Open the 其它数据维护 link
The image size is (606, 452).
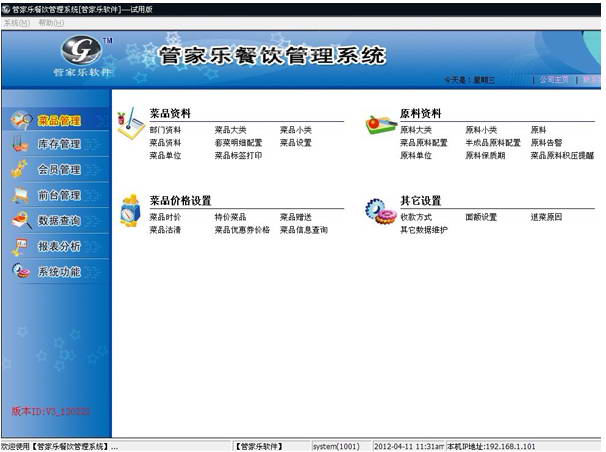click(424, 230)
